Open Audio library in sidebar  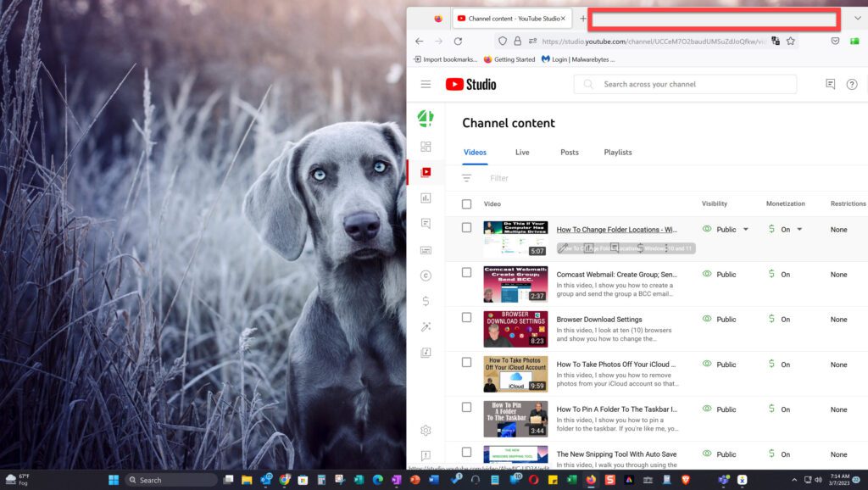(426, 352)
